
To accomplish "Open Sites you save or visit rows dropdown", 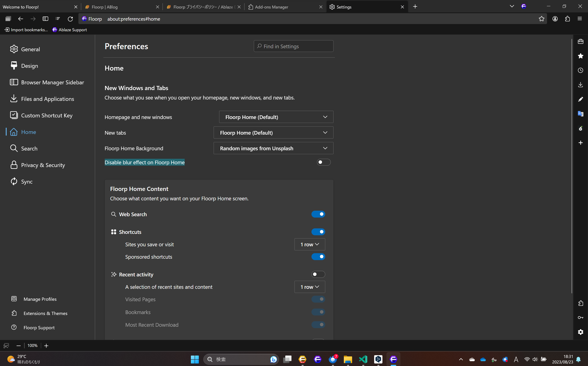I will (x=310, y=244).
